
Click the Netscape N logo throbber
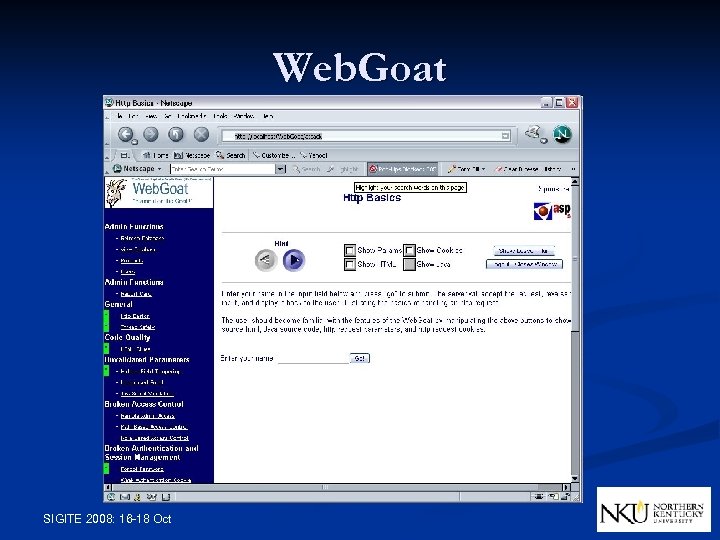click(x=562, y=135)
